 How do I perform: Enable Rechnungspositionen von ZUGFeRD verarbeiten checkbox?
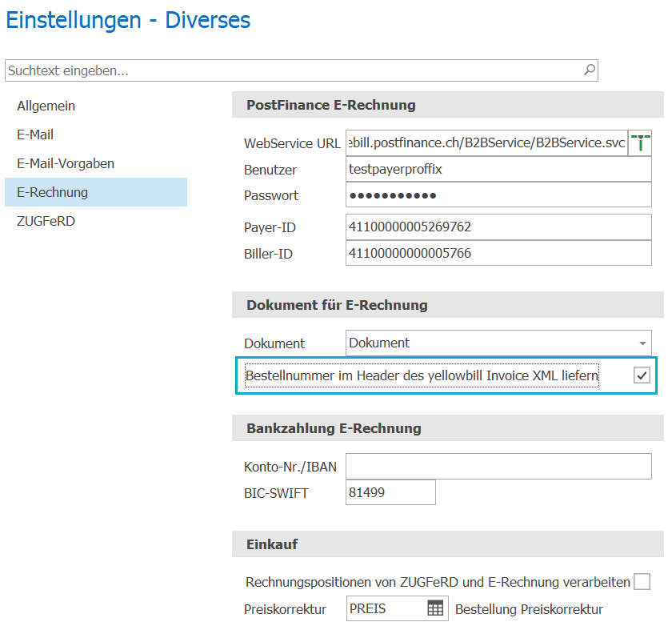click(642, 582)
